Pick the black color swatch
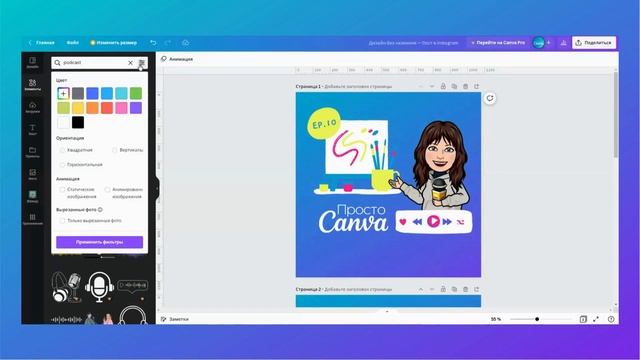The width and height of the screenshot is (640, 360). pos(78,122)
